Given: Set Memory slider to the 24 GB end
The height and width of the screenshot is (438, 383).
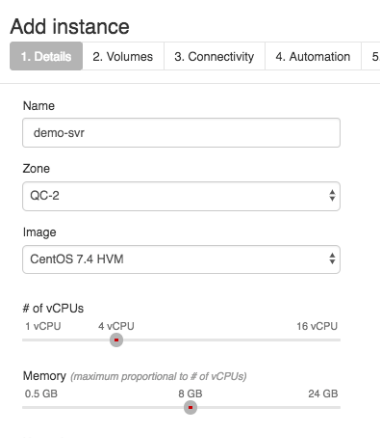Looking at the screenshot, I should click(339, 407).
